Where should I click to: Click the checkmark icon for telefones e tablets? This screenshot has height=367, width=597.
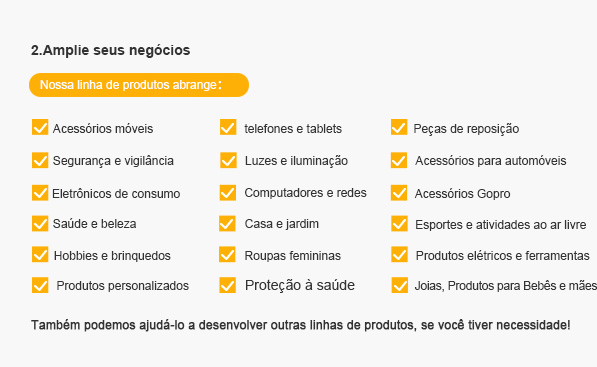[x=228, y=127]
